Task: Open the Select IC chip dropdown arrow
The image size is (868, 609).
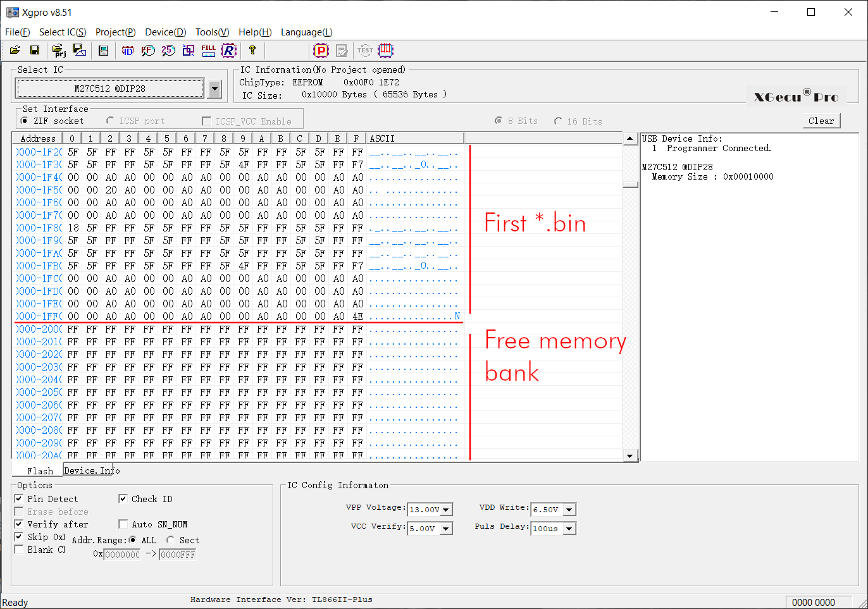Action: coord(215,89)
